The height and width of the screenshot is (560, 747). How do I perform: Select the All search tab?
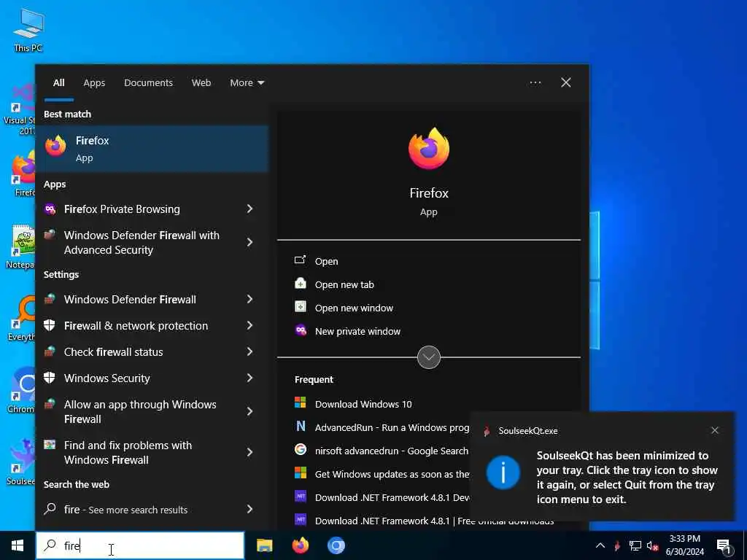pyautogui.click(x=58, y=83)
